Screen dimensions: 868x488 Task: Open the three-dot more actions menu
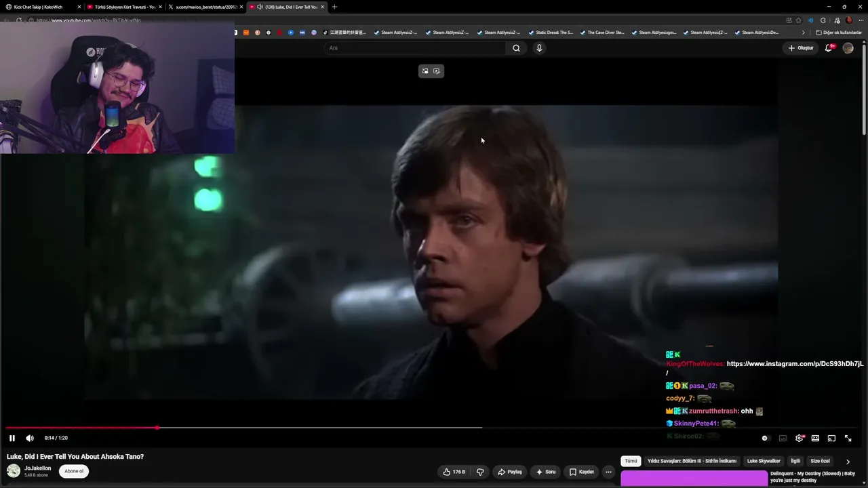pyautogui.click(x=608, y=472)
